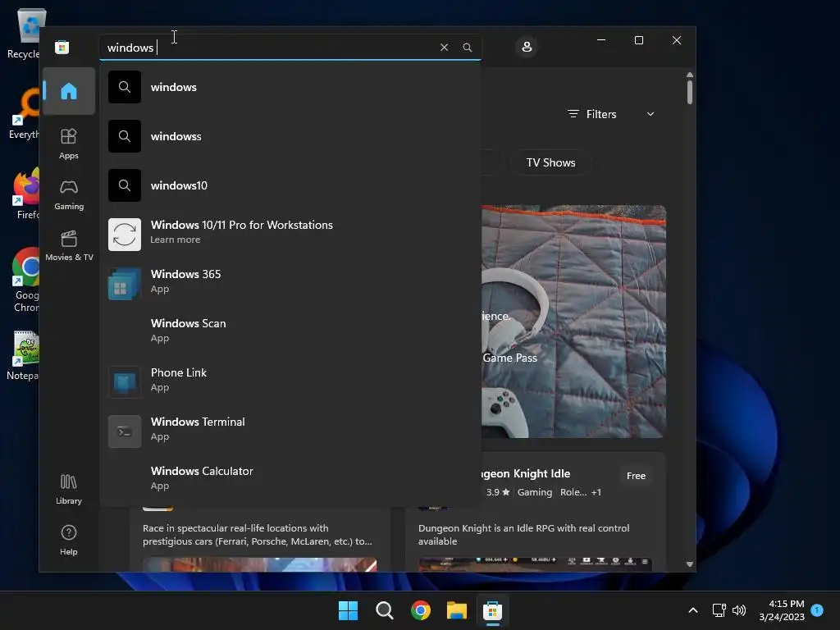Click the scrollbar up arrow
The image size is (840, 630).
[689, 75]
